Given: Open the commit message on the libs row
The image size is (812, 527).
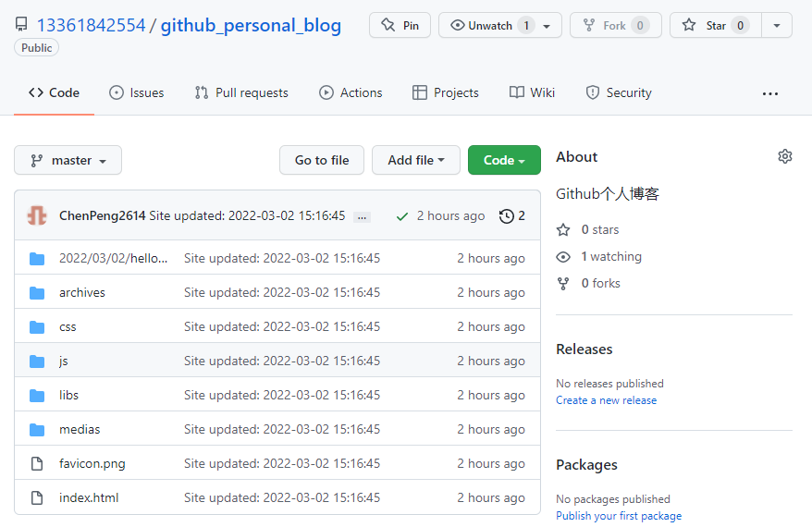Looking at the screenshot, I should click(282, 395).
